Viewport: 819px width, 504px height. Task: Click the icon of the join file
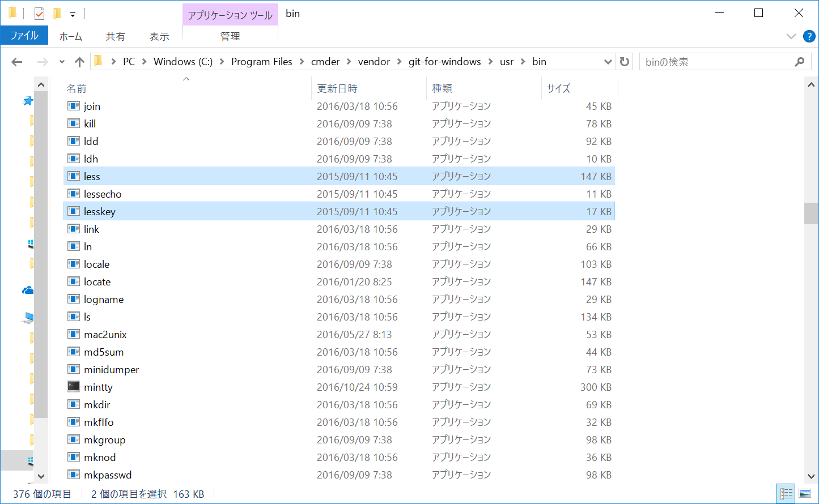click(x=74, y=106)
